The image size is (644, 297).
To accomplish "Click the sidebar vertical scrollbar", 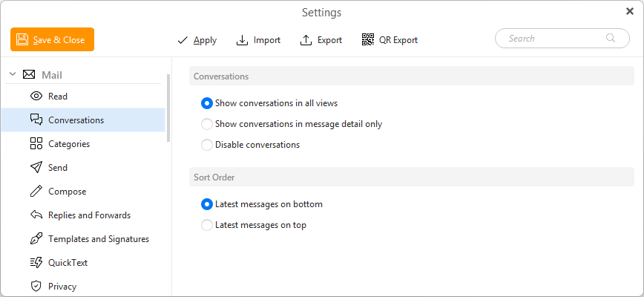I will (168, 108).
